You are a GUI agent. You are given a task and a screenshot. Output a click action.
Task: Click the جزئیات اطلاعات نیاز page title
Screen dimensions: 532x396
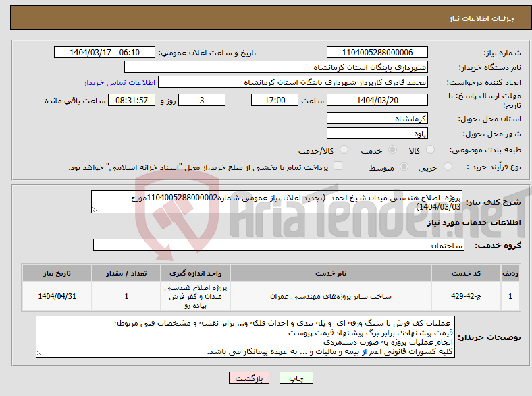point(482,18)
